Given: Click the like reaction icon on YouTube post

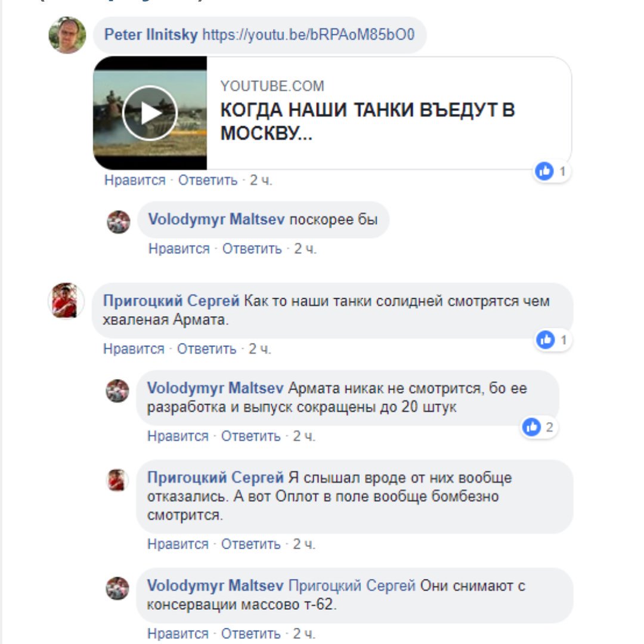Looking at the screenshot, I should click(x=544, y=171).
